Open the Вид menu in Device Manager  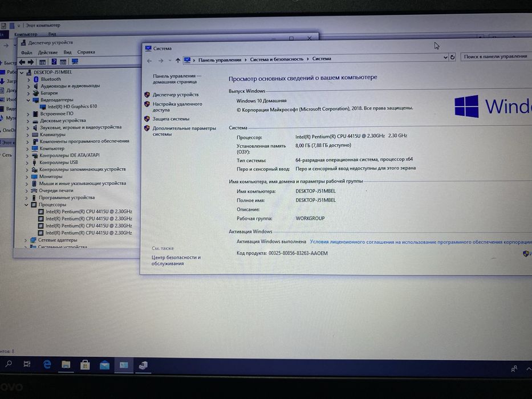point(67,52)
